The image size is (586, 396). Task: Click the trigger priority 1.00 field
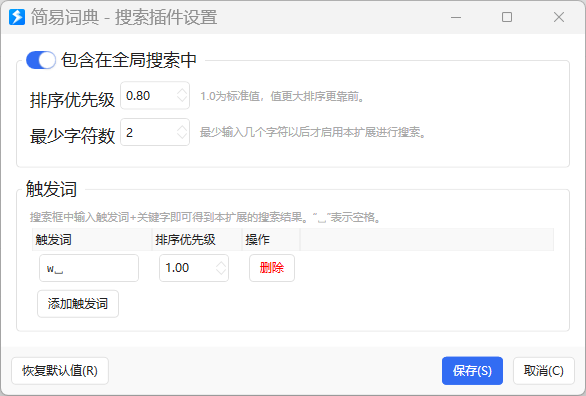[194, 268]
